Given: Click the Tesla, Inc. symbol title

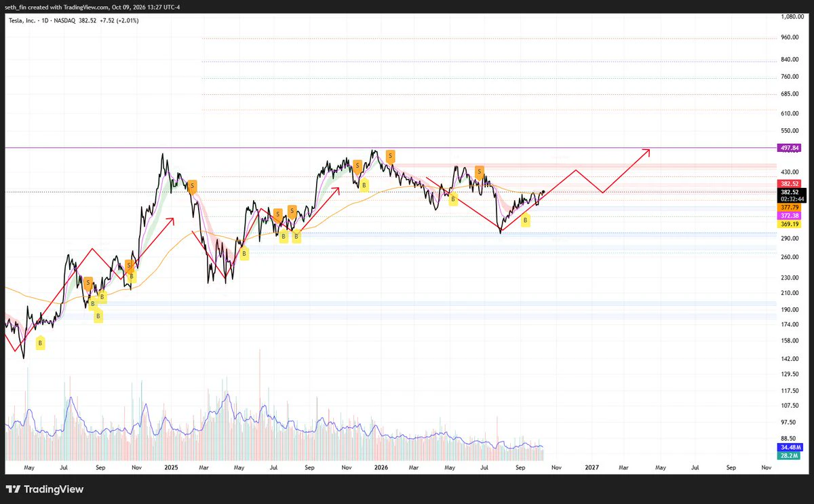Looking at the screenshot, I should (22, 20).
